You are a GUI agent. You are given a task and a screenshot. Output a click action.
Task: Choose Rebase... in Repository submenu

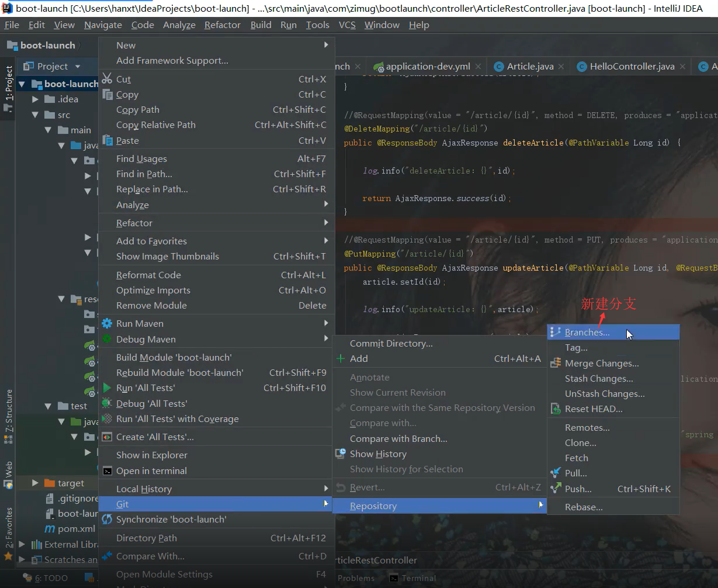pos(613,507)
